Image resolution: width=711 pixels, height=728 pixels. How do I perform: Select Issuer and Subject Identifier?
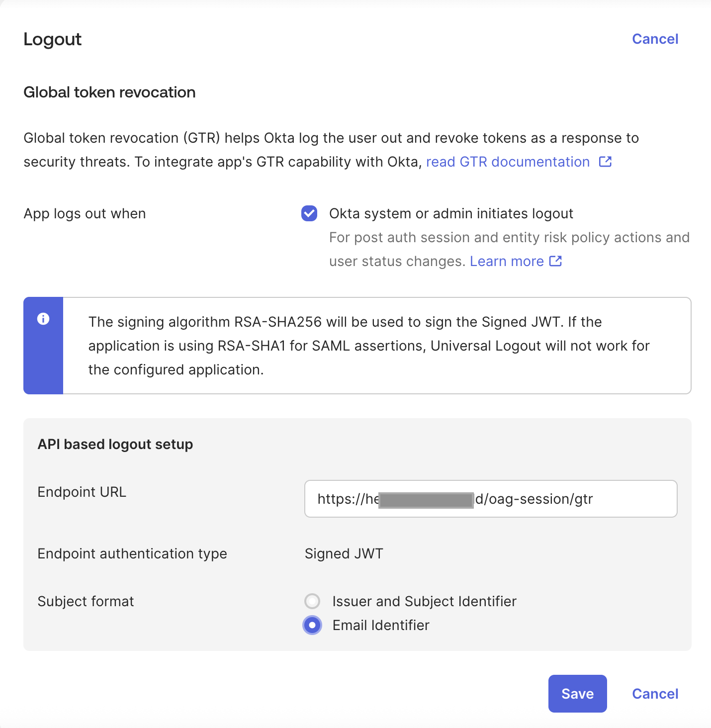click(312, 601)
